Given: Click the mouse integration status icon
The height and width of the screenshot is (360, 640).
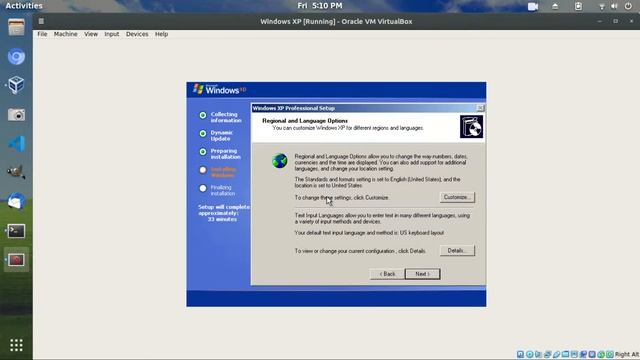Looking at the screenshot, I should point(601,354).
